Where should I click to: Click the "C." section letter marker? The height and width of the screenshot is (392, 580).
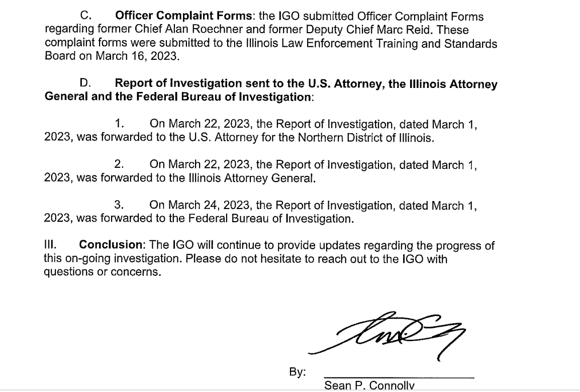pos(85,17)
